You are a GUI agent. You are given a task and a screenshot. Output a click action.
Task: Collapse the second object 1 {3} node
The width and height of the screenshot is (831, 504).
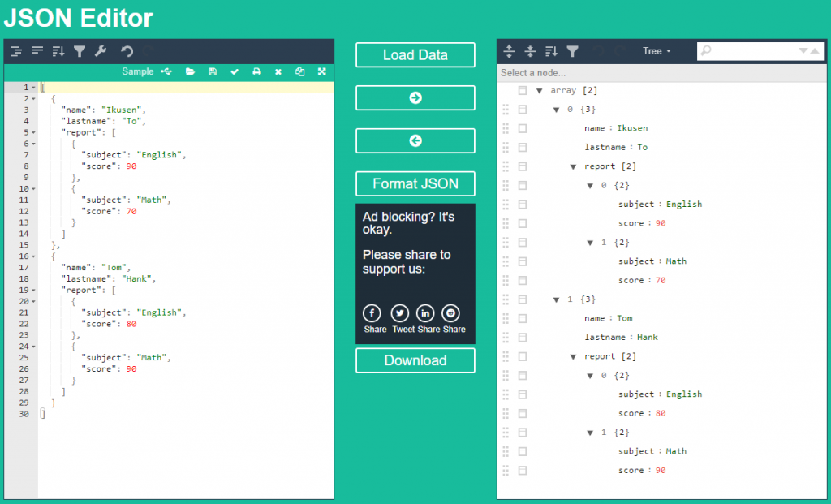pyautogui.click(x=557, y=300)
